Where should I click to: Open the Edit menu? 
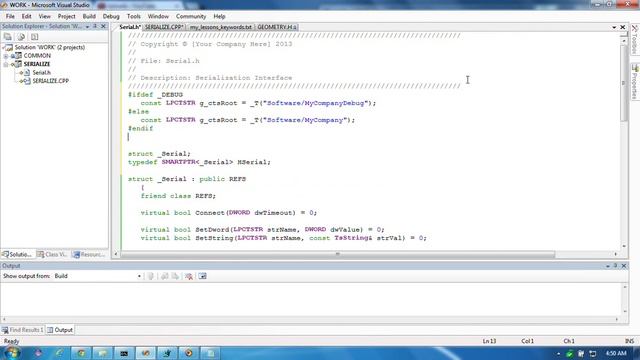[27, 16]
